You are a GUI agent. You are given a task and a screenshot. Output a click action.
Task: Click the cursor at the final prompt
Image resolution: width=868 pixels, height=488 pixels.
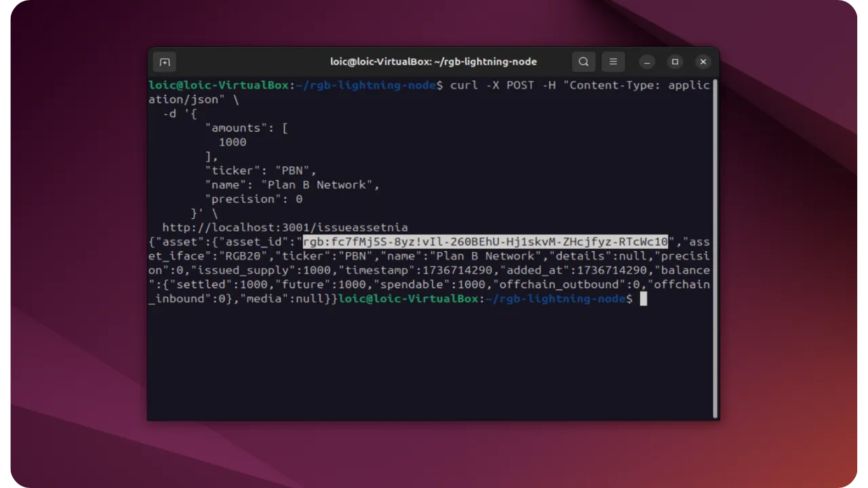tap(644, 299)
